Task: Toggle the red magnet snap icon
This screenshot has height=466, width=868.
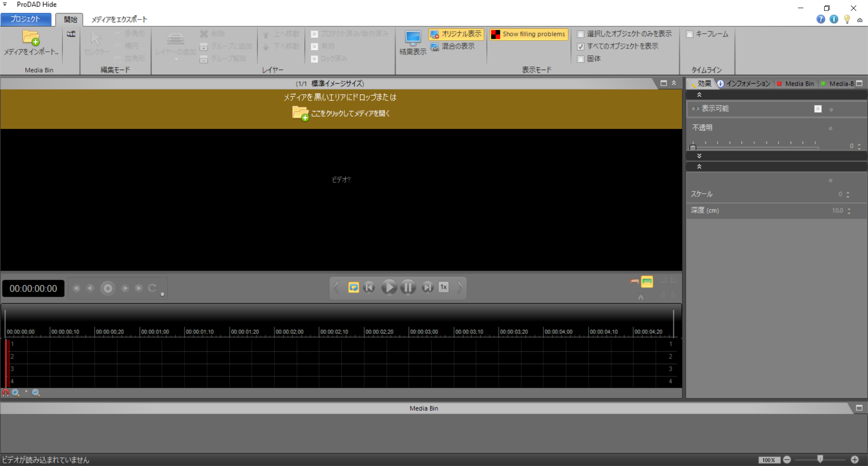Action: pyautogui.click(x=5, y=393)
